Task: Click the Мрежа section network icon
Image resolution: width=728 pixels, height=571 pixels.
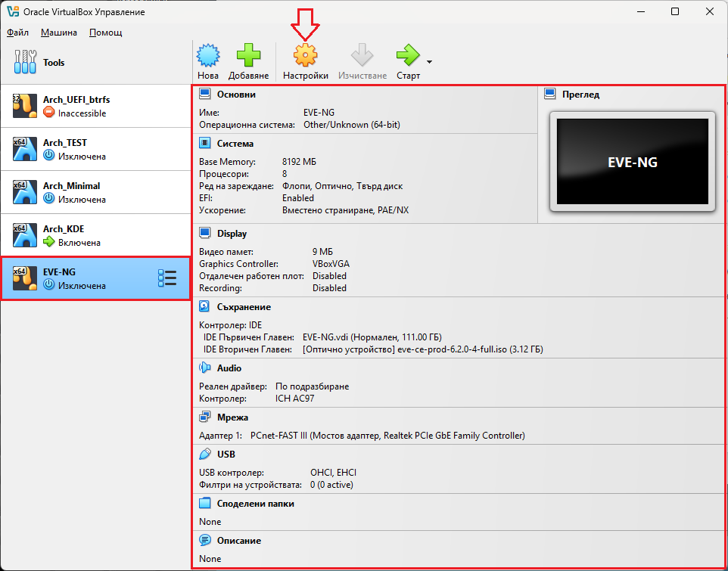Action: pos(205,417)
